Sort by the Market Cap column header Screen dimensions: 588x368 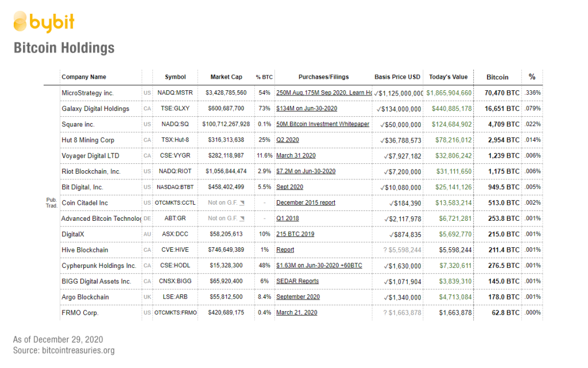226,77
